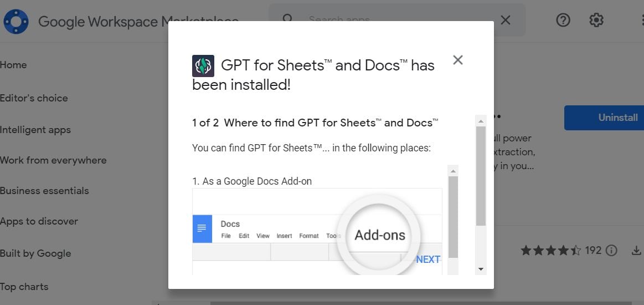Click the inner scrollbar up arrow

pyautogui.click(x=453, y=171)
